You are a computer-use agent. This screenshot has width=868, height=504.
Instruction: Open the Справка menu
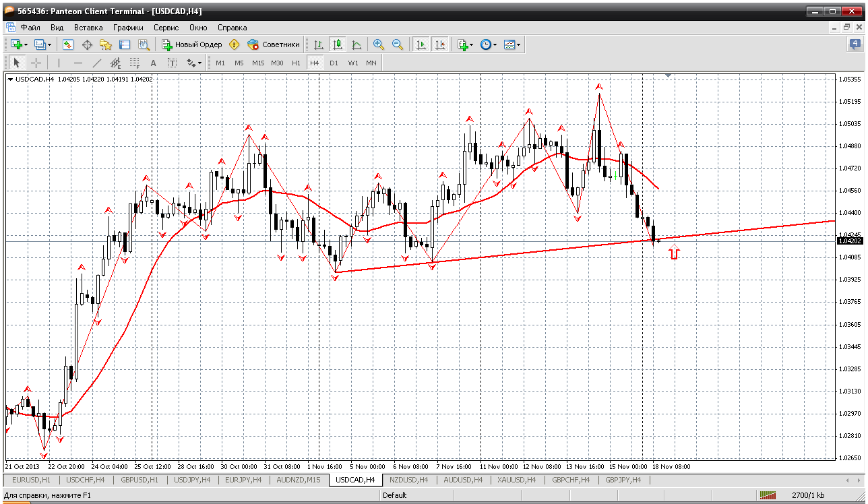point(232,28)
